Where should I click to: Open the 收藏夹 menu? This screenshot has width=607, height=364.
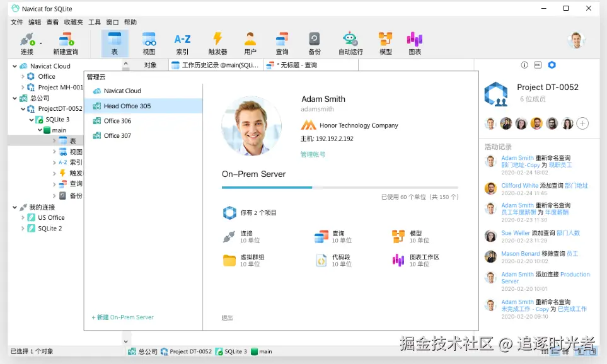coord(74,22)
